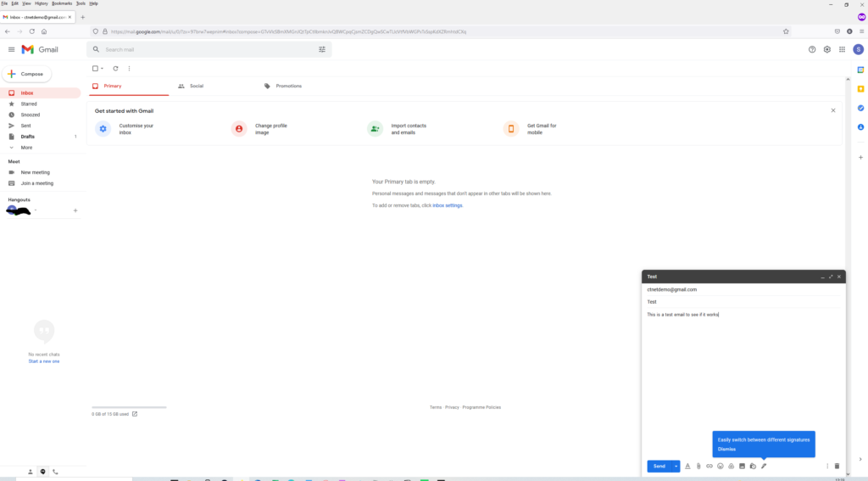Open the Google apps grid

pos(842,49)
